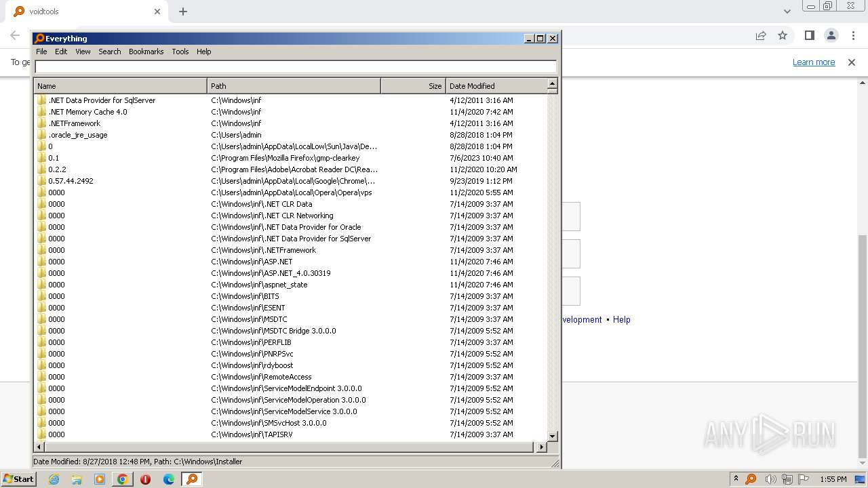Select the .NET Memory Cache 4.0 folder name

pos(87,112)
